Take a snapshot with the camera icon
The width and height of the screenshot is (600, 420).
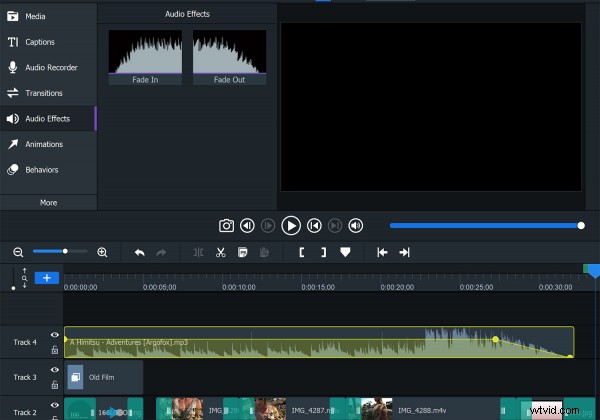point(226,226)
